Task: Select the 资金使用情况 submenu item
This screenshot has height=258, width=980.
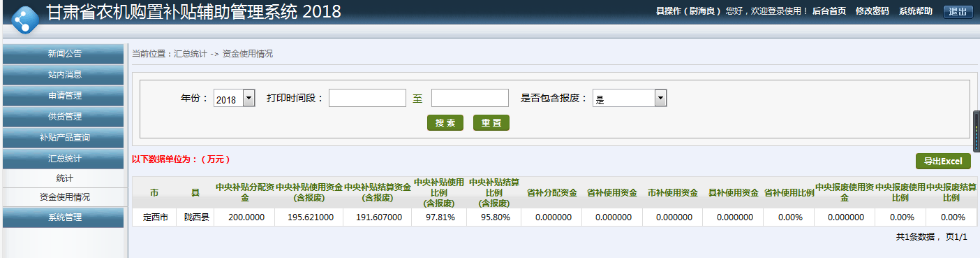Action: tap(64, 197)
